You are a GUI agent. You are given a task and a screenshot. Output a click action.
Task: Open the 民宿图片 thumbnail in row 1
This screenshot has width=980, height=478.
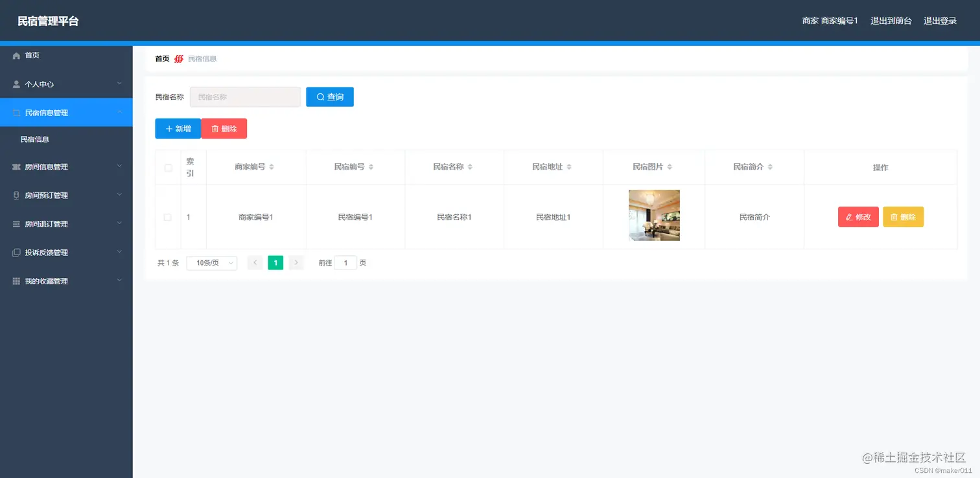pos(654,215)
